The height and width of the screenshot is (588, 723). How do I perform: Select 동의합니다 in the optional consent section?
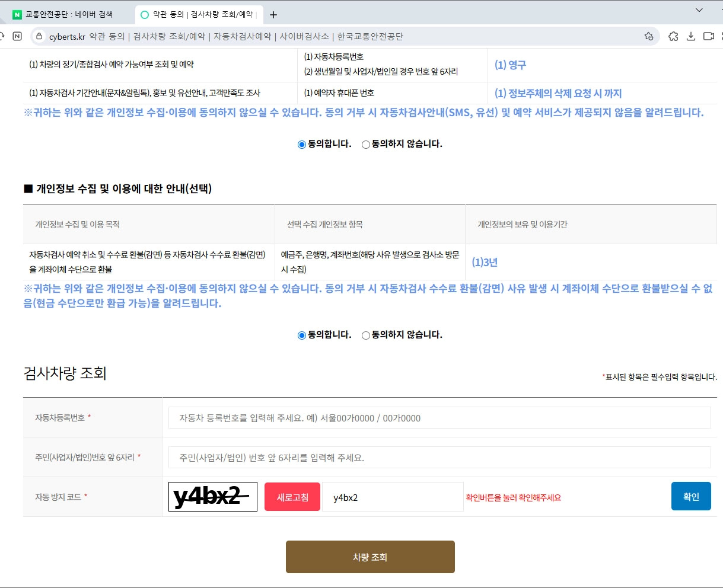pos(301,335)
